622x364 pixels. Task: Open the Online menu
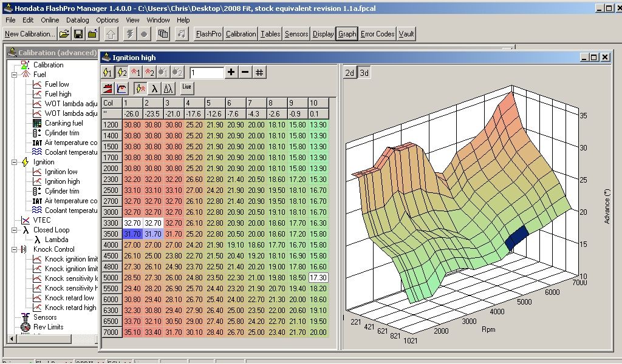click(50, 20)
